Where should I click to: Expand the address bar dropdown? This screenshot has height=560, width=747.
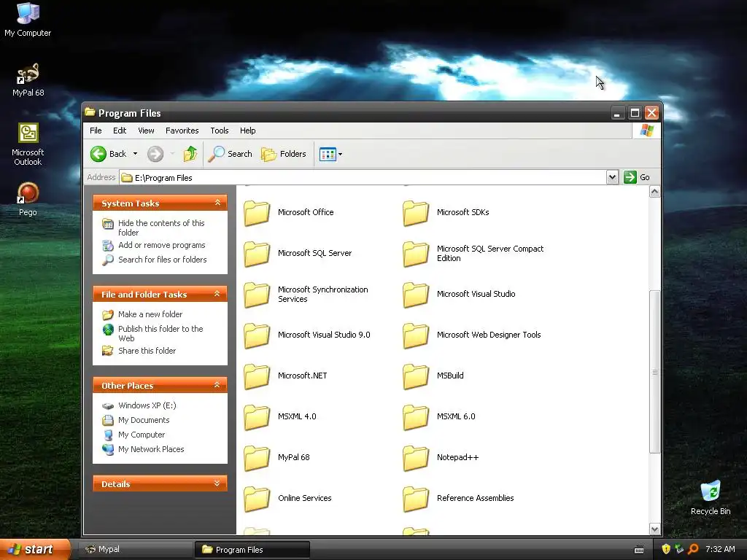point(612,178)
